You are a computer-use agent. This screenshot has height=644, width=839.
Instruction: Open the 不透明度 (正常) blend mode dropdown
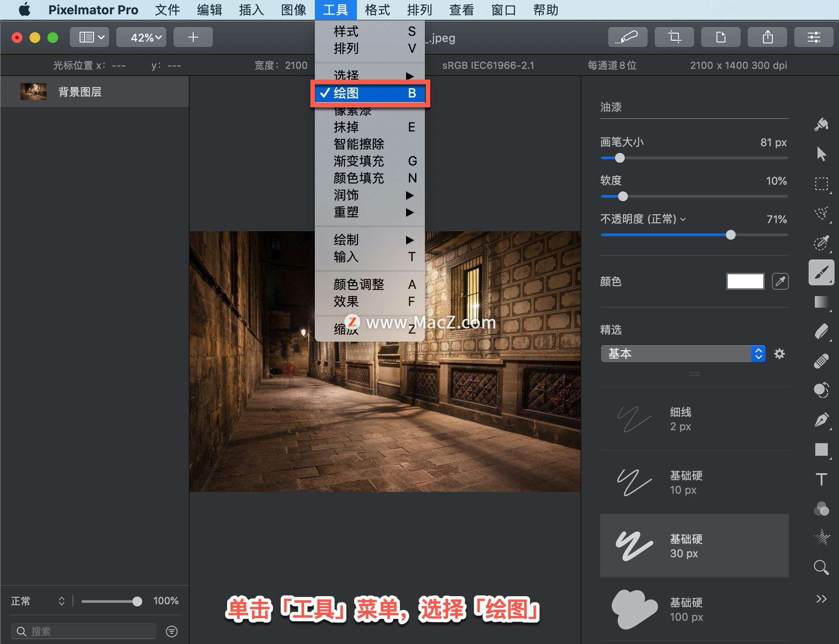pos(643,219)
